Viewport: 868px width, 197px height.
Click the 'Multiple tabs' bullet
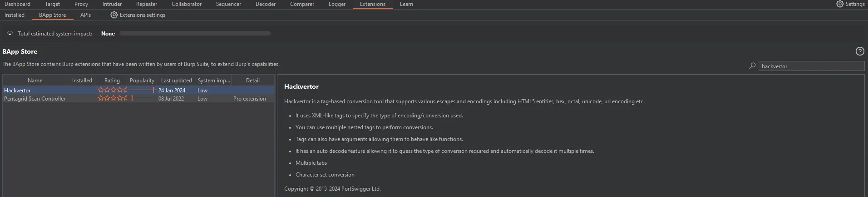pyautogui.click(x=311, y=163)
